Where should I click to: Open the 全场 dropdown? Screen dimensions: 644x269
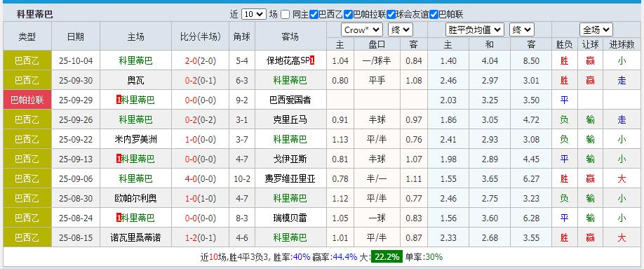coord(596,29)
